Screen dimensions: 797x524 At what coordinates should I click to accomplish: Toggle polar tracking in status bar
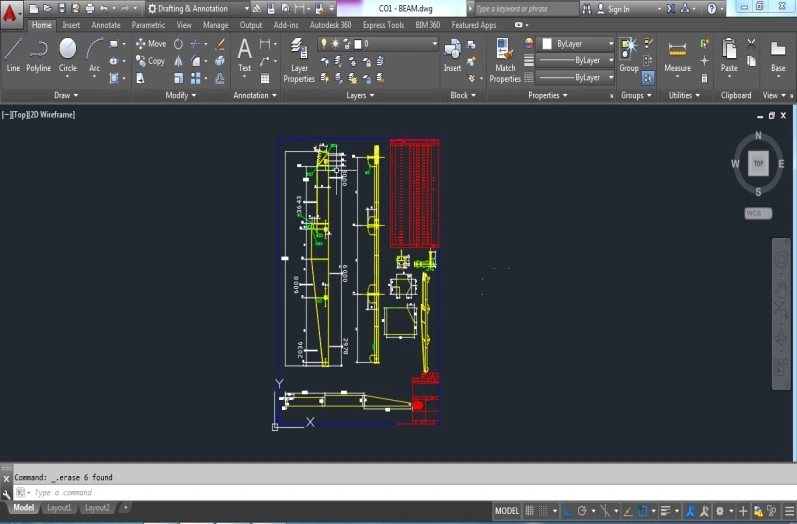coord(582,511)
